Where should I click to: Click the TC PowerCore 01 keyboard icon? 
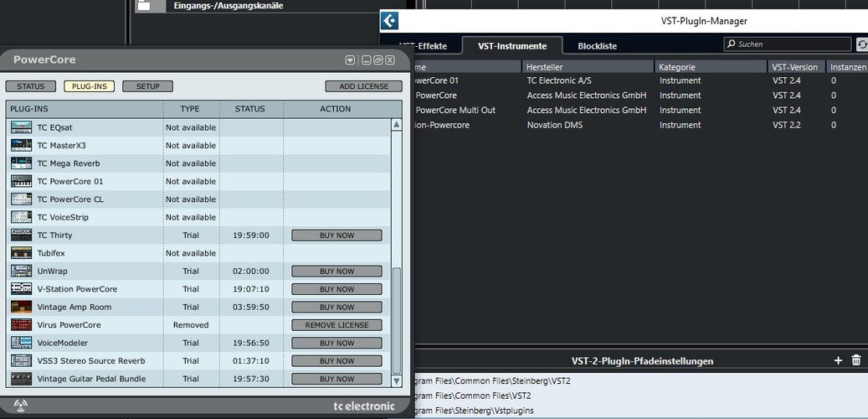[x=21, y=181]
